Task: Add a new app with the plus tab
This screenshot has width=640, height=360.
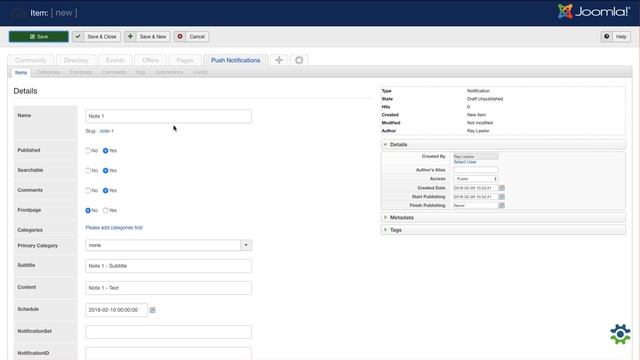Action: click(279, 60)
